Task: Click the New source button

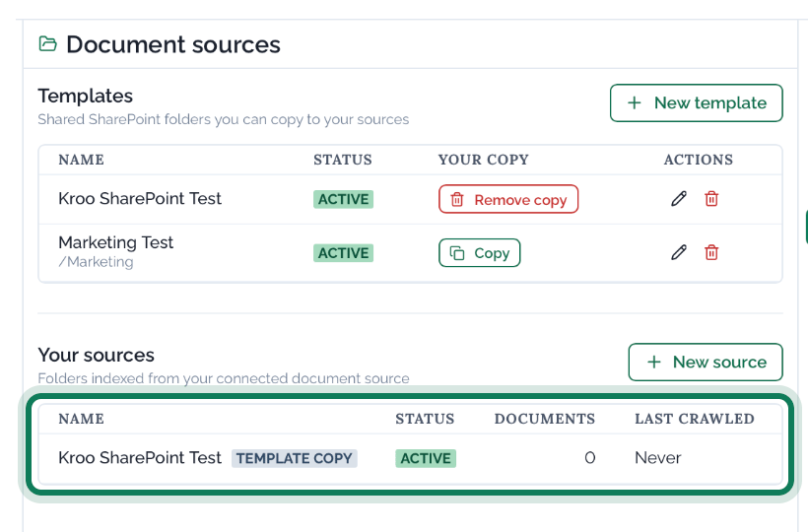Action: coord(706,362)
